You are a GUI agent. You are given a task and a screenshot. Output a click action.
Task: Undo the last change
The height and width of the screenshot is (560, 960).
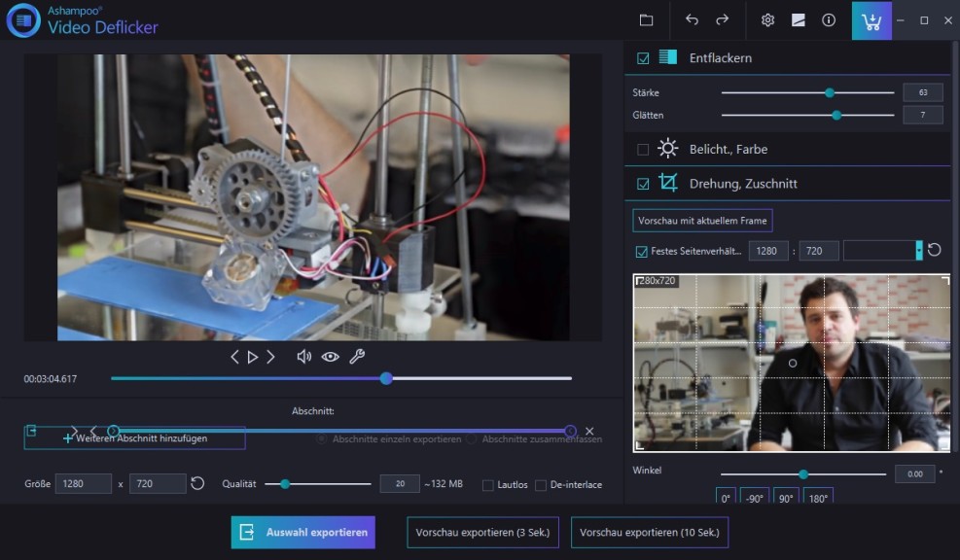(692, 19)
